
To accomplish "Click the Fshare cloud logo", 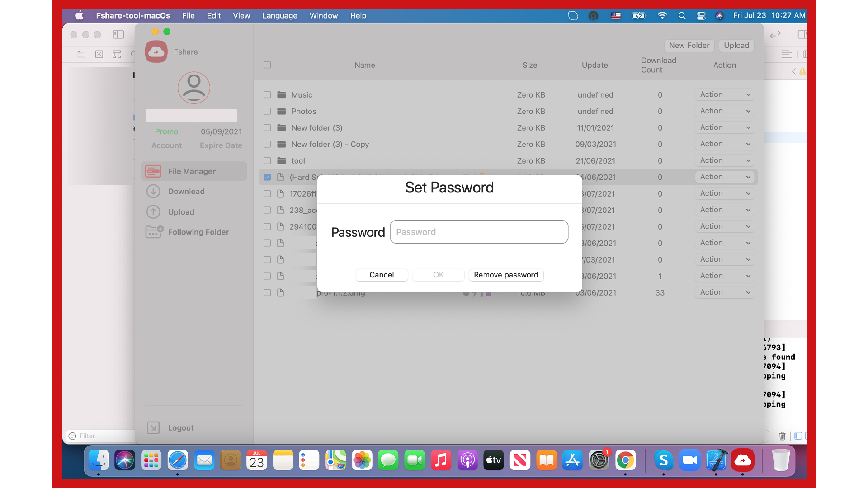I will point(156,52).
